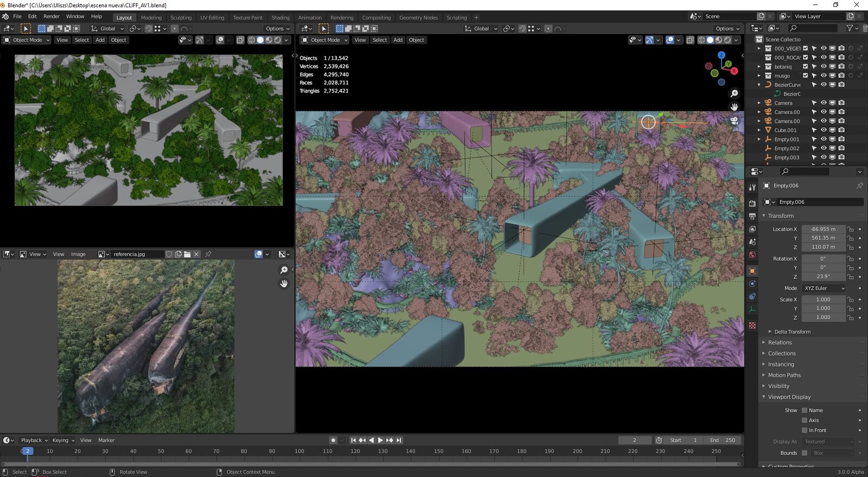
Task: Toggle X-ray in the right viewport
Action: coord(690,40)
